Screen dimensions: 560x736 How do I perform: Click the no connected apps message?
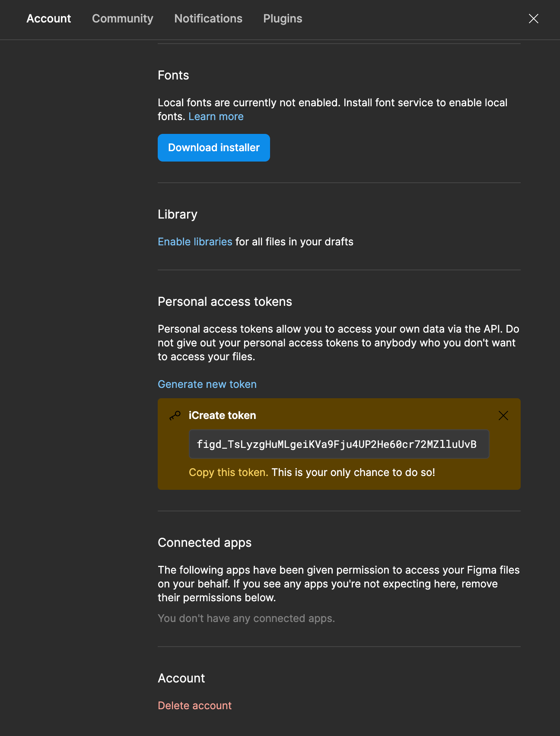(246, 619)
